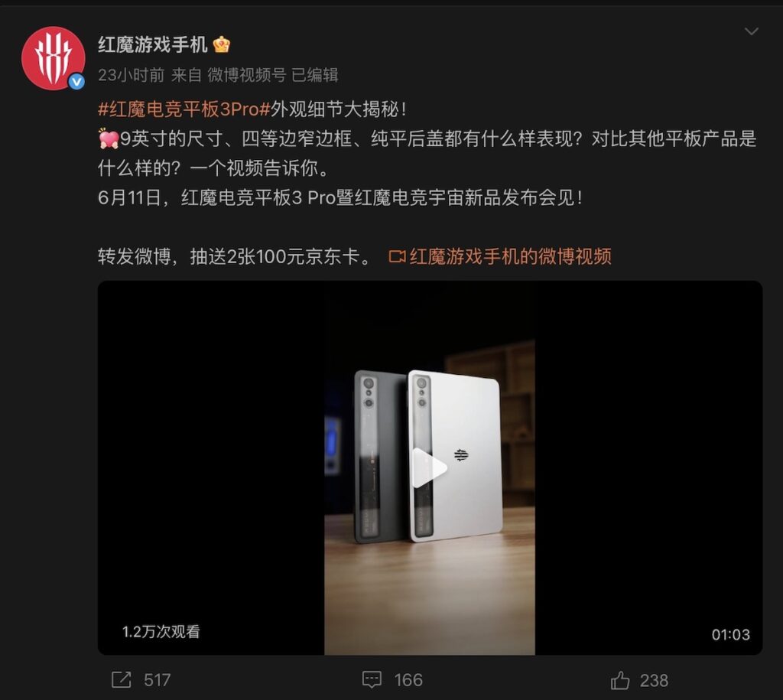The image size is (783, 700).
Task: Open the #红魔电竞平板3Pro# hashtag
Action: coord(184,109)
